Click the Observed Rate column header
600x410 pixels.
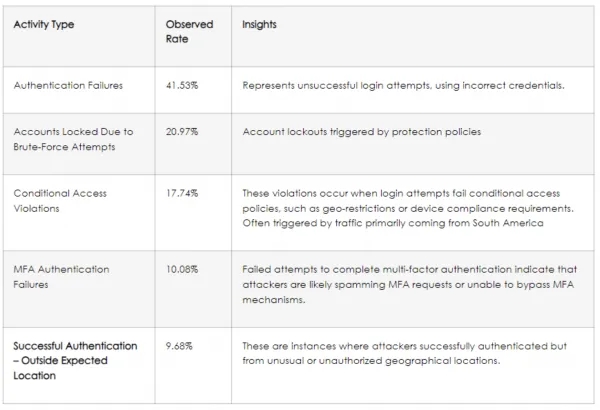[189, 32]
